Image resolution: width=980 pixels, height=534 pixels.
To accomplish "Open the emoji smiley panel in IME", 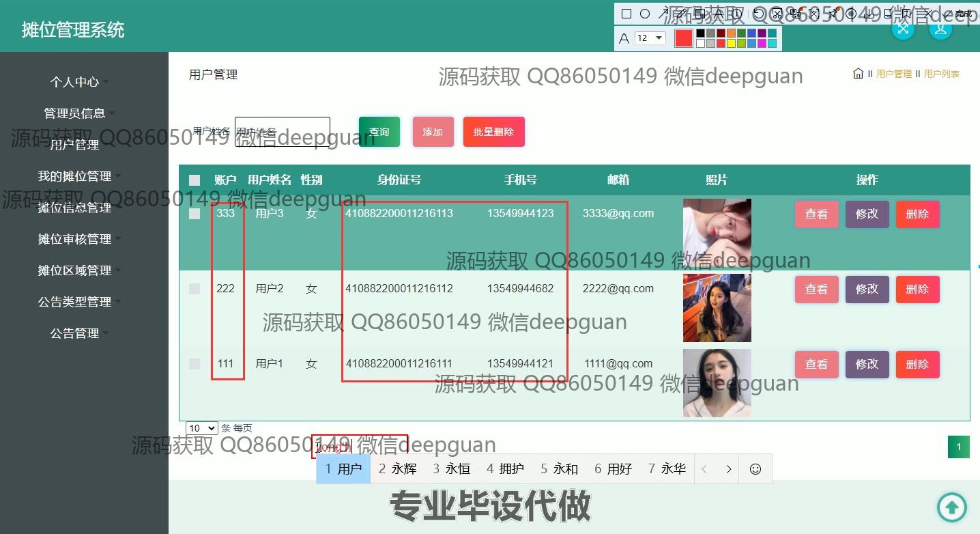I will (755, 469).
